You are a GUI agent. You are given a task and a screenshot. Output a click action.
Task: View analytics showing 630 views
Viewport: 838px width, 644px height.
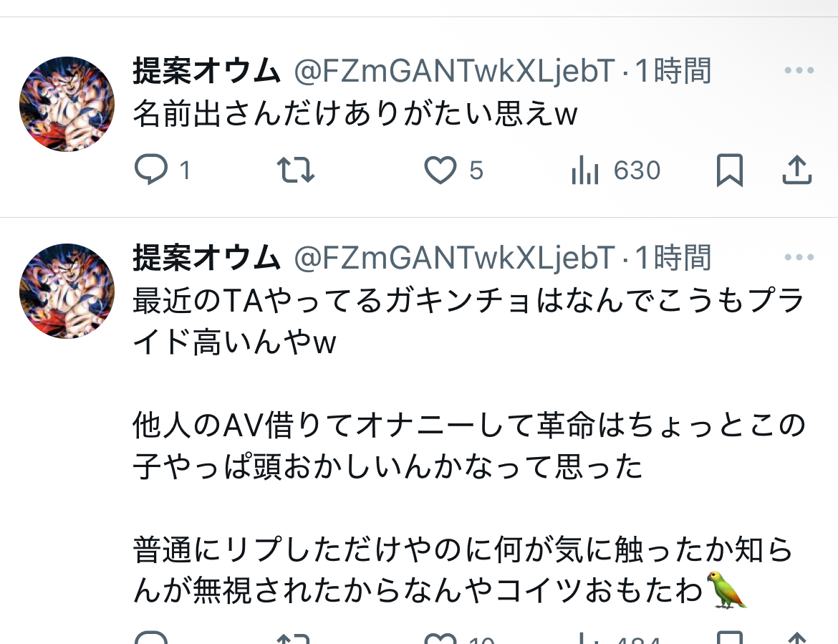tap(616, 170)
